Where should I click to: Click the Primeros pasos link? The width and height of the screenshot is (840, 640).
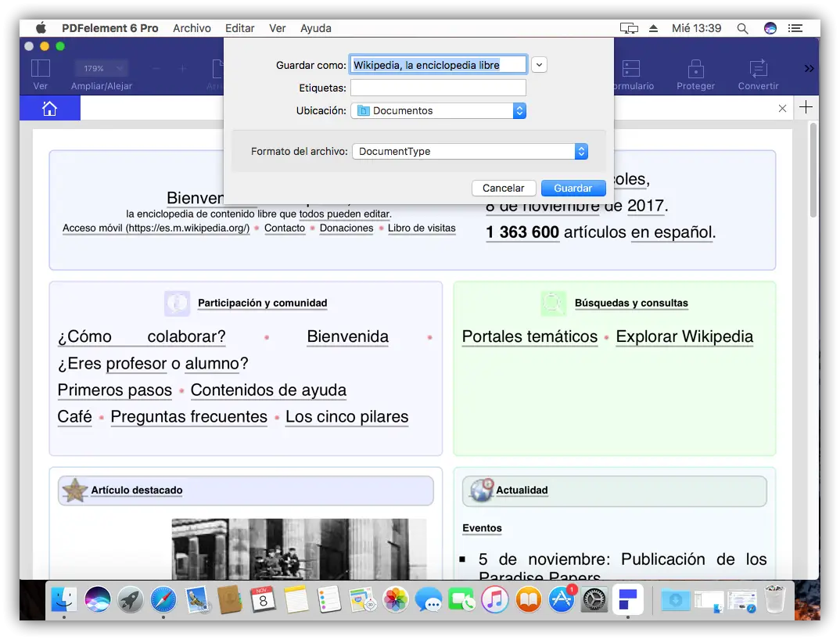[x=115, y=390]
